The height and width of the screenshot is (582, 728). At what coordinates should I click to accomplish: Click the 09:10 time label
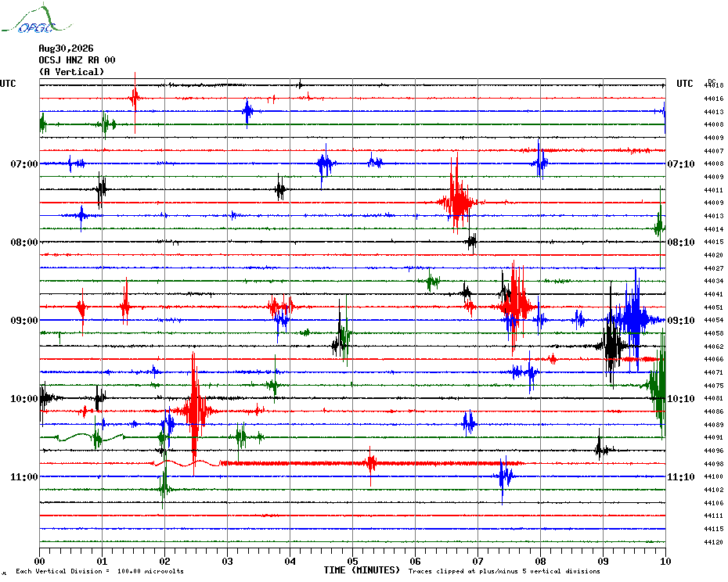coord(681,320)
